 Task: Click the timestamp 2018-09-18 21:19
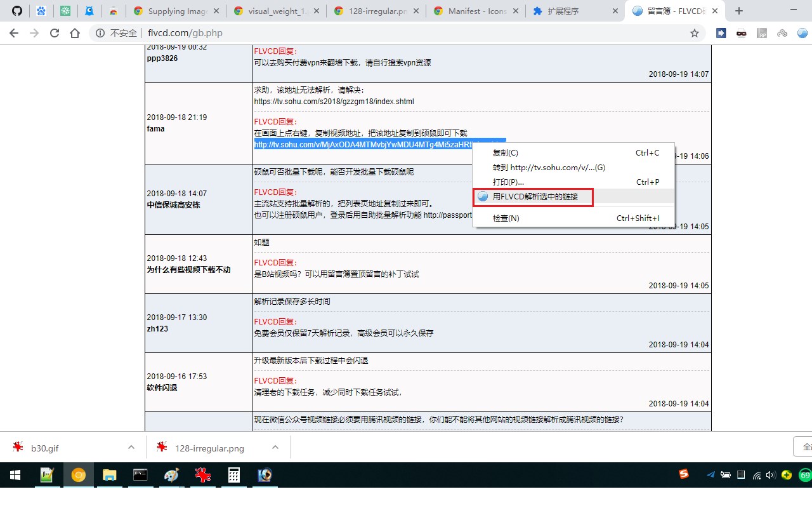(177, 117)
